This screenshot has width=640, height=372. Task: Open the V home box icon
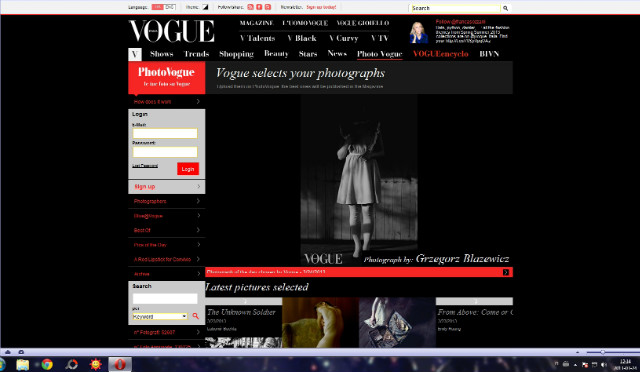(135, 54)
